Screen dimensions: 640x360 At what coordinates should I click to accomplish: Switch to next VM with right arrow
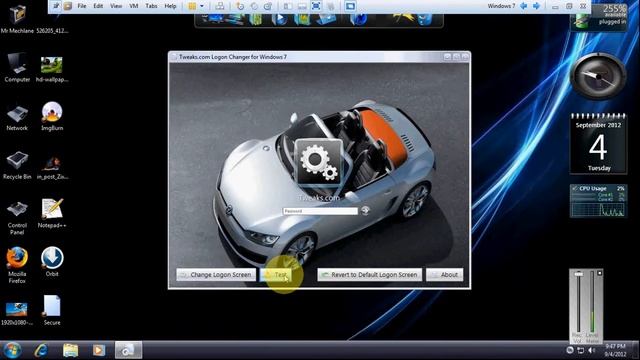pyautogui.click(x=536, y=6)
